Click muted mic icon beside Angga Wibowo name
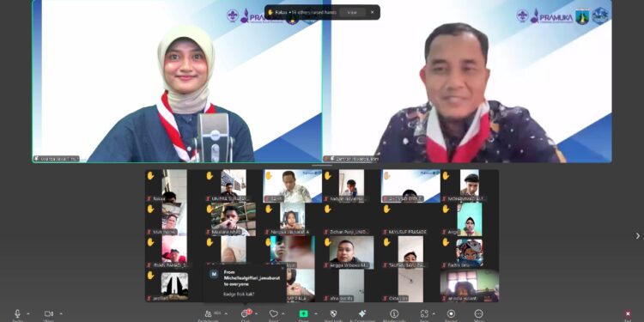644x322 pixels. click(326, 265)
